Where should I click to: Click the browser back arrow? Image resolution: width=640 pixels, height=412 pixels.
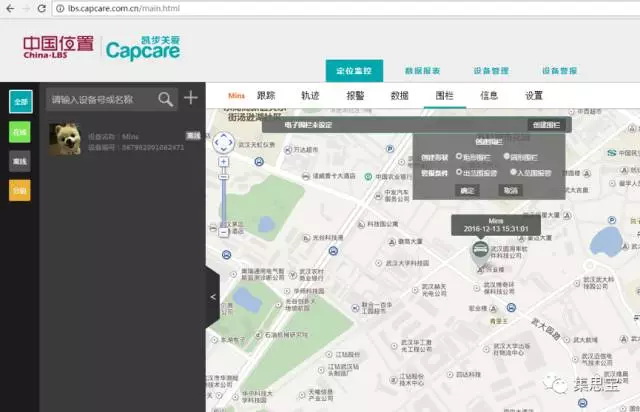coord(11,11)
